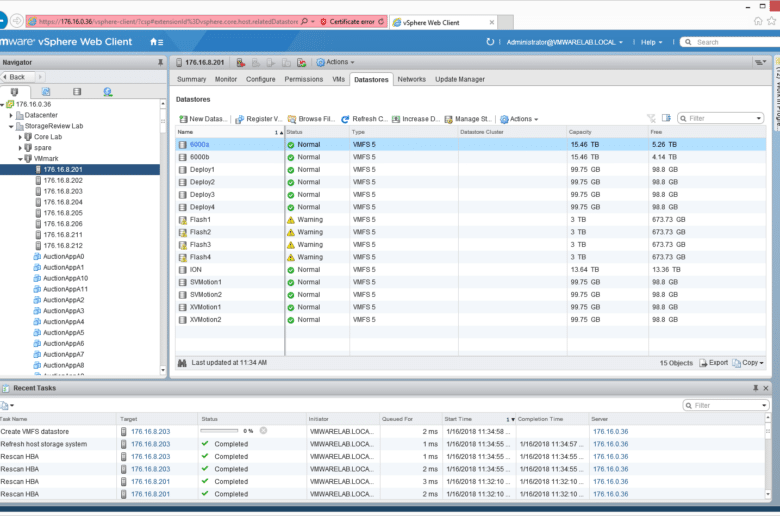The image size is (780, 516).
Task: Expand the Datacenter tree node
Action: 11,115
